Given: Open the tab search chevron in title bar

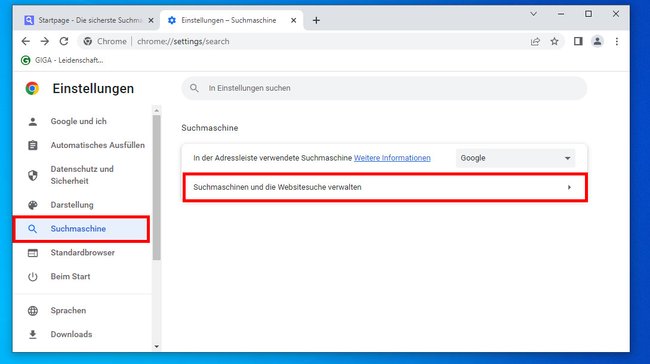Looking at the screenshot, I should click(534, 14).
